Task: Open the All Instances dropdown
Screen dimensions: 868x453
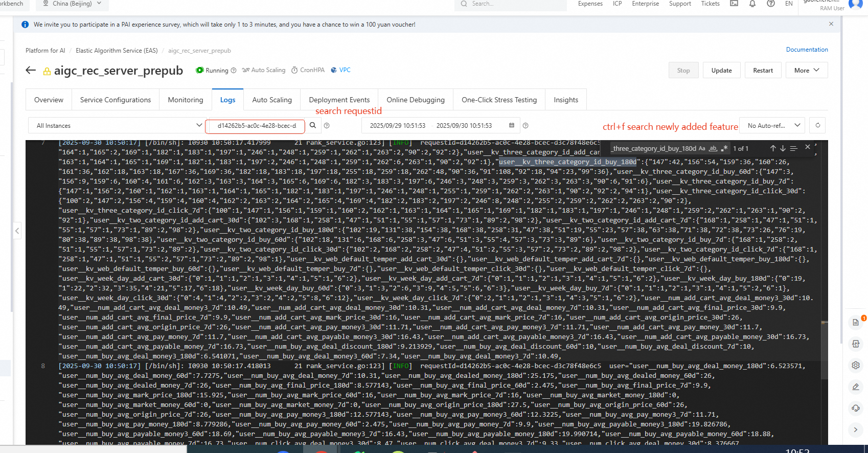Action: 117,125
